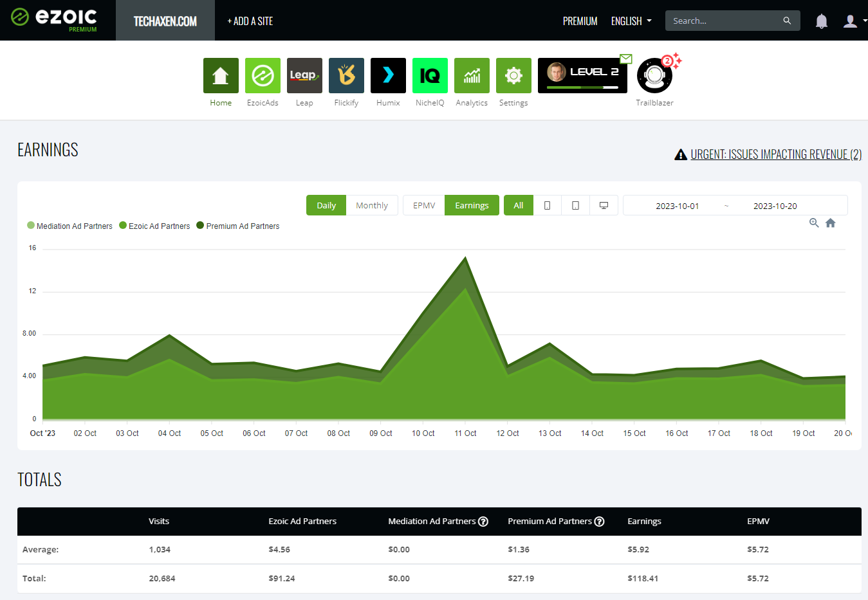
Task: Click the 11 Oct earnings peak
Action: click(465, 258)
